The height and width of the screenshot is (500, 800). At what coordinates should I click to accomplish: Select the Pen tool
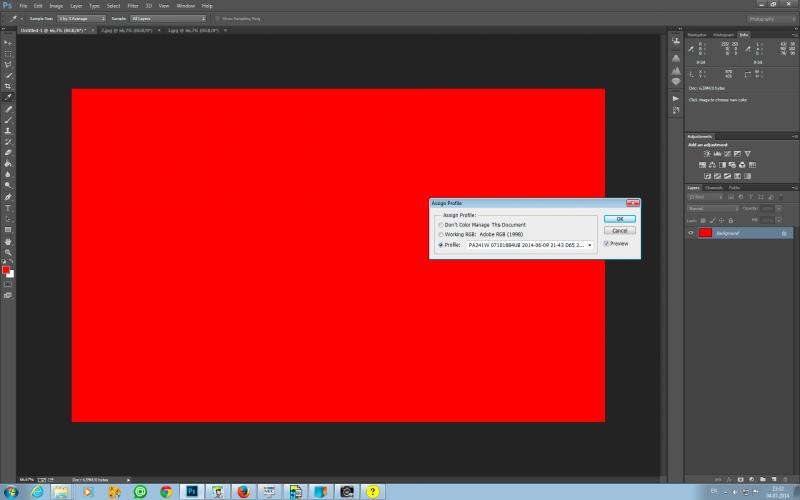pyautogui.click(x=8, y=197)
